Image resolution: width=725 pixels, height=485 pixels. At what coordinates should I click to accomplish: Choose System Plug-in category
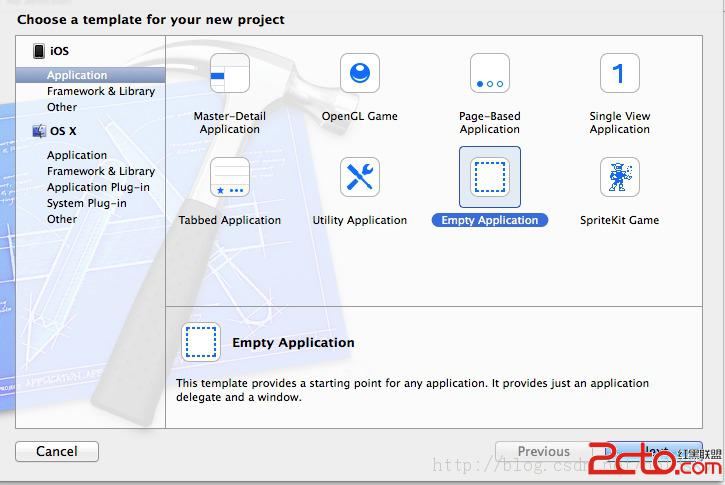click(x=86, y=203)
